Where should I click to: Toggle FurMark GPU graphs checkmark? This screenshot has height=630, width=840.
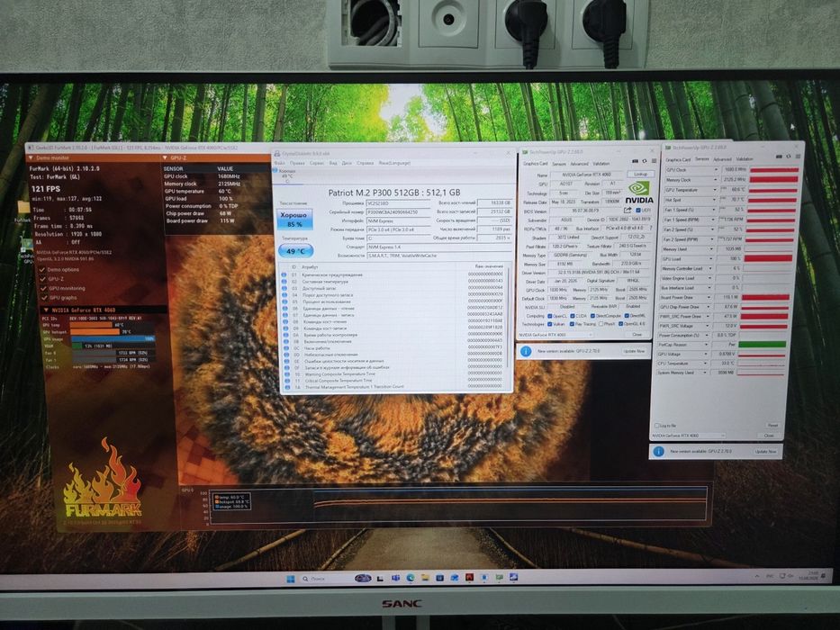[44, 297]
